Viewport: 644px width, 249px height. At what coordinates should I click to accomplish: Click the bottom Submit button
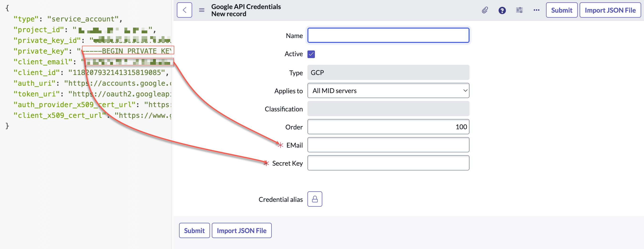point(194,230)
